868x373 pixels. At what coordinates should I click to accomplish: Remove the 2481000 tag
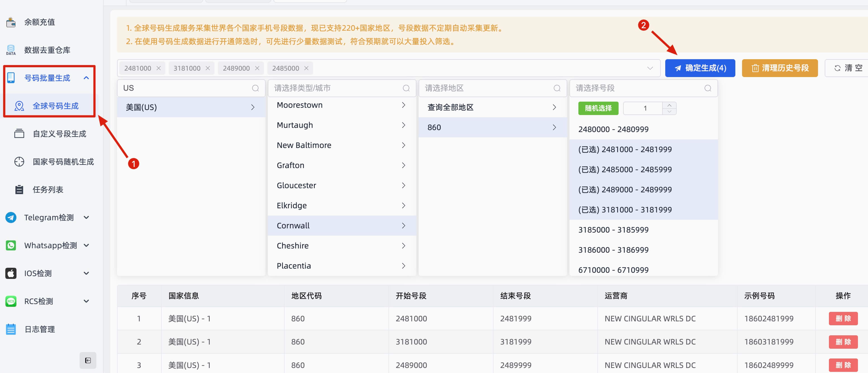point(159,68)
